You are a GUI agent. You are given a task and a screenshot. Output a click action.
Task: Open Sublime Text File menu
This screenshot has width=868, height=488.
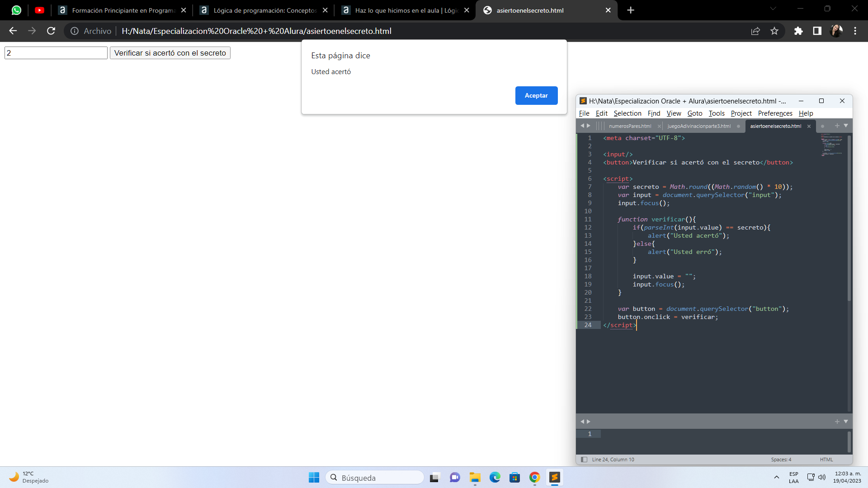pos(584,113)
